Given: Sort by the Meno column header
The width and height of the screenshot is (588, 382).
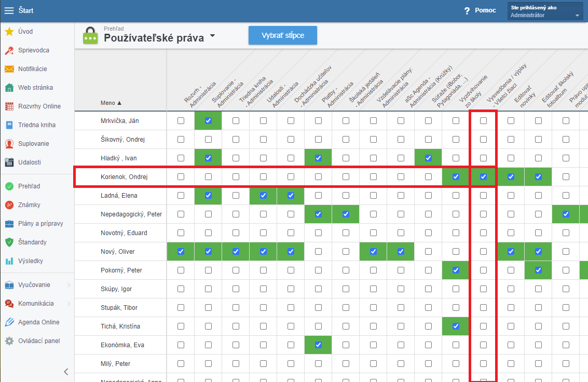Looking at the screenshot, I should [111, 103].
